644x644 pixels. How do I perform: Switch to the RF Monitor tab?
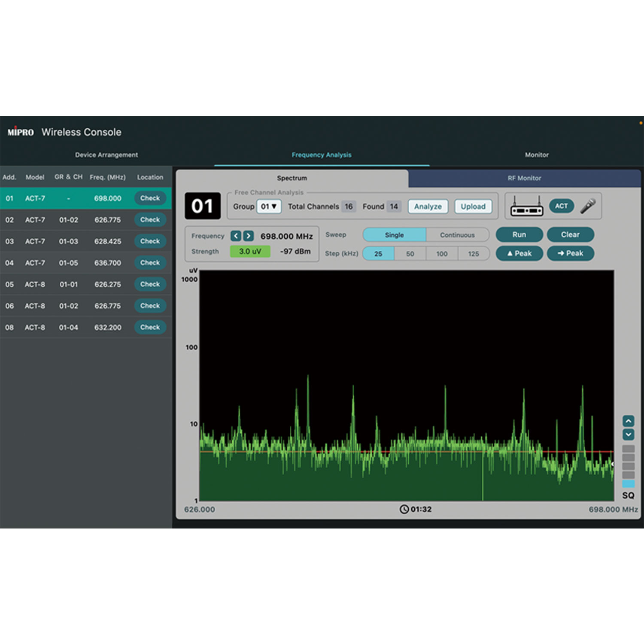524,178
